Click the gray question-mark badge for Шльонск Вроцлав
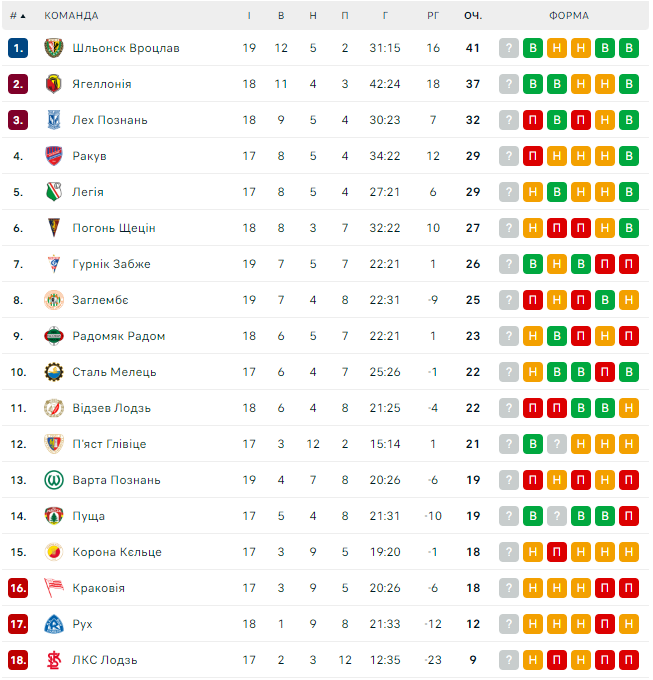Screen dimensions: 653x680 click(510, 48)
